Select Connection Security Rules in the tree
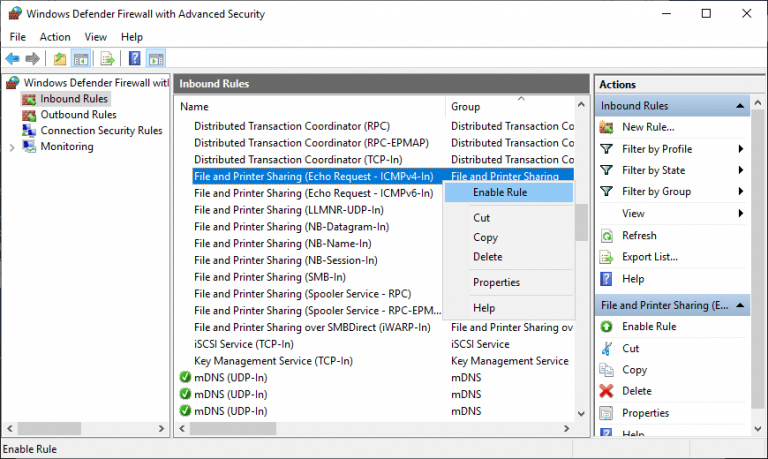The image size is (768, 459). tap(101, 131)
